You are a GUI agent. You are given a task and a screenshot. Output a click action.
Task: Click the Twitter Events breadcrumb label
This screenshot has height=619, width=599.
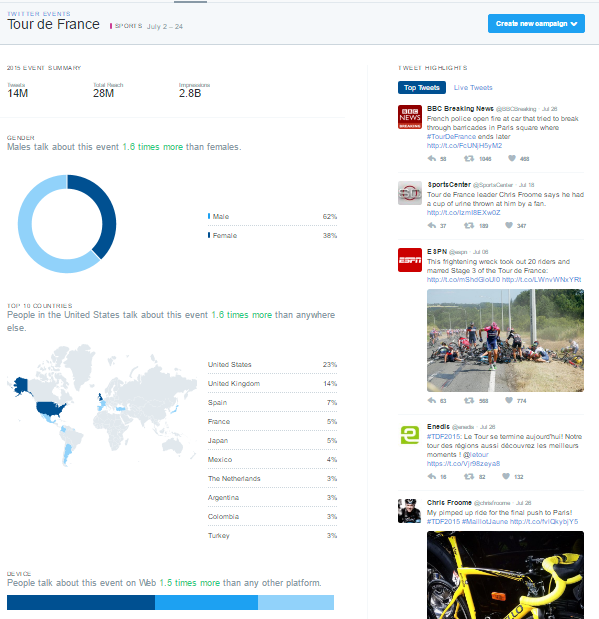[x=39, y=14]
